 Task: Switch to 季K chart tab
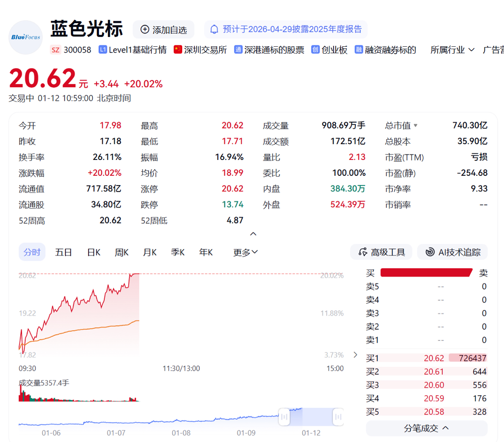click(177, 253)
